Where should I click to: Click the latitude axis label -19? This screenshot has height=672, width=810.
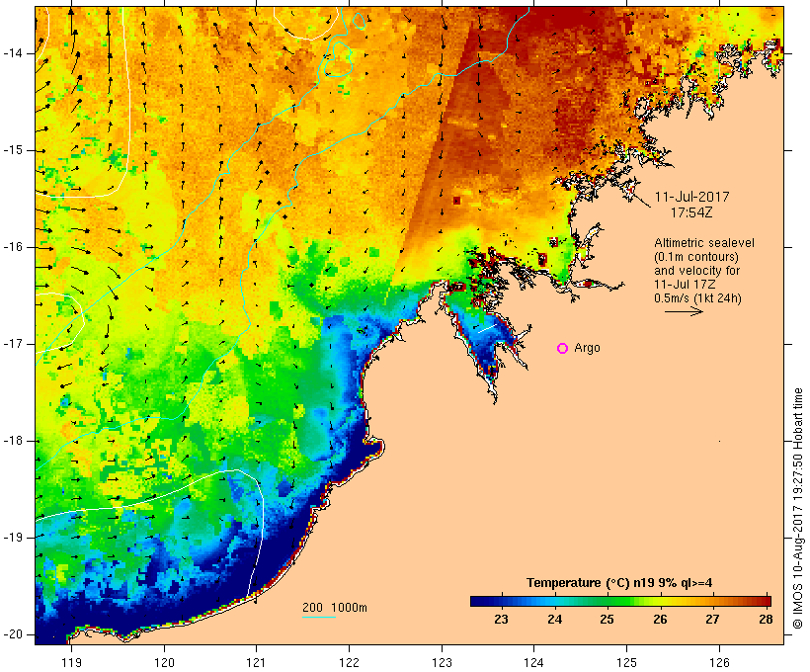pos(13,538)
